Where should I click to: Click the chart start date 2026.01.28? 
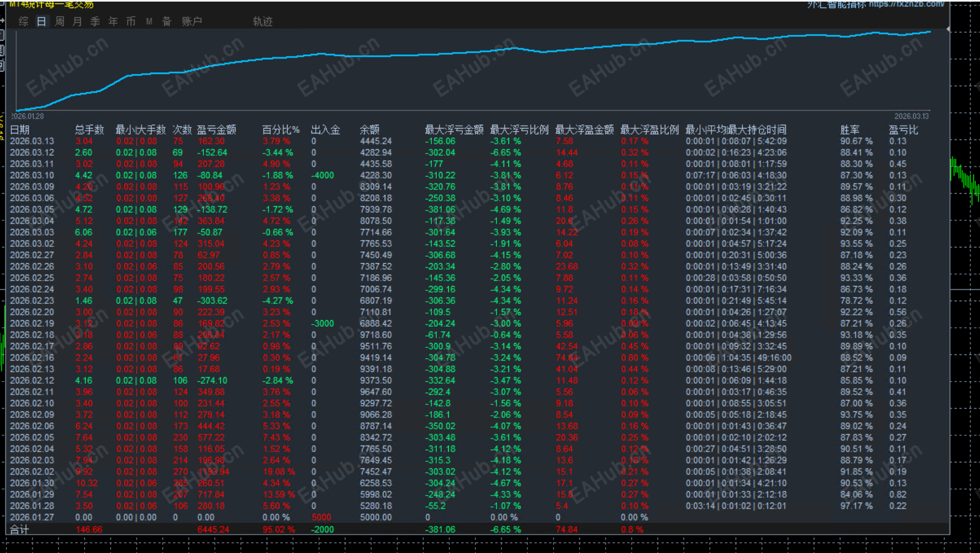[28, 116]
